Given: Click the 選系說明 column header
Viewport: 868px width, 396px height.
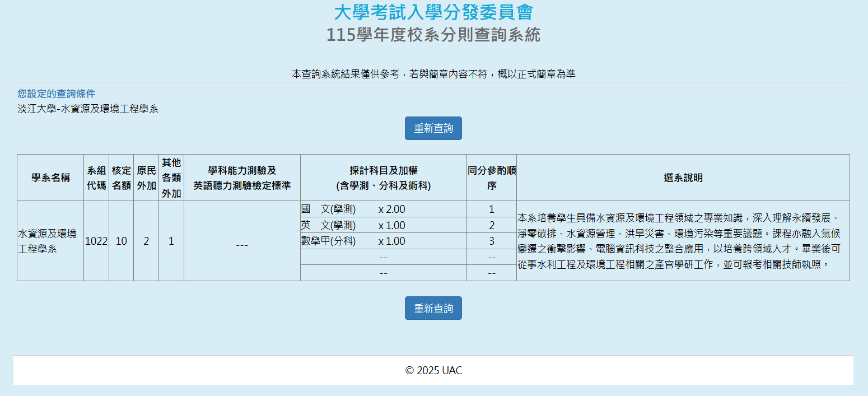Looking at the screenshot, I should [683, 178].
